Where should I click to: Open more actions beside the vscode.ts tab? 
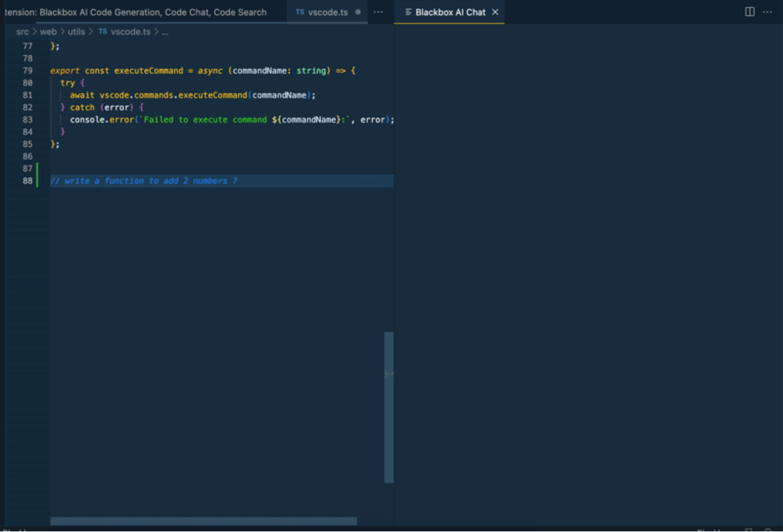point(378,12)
